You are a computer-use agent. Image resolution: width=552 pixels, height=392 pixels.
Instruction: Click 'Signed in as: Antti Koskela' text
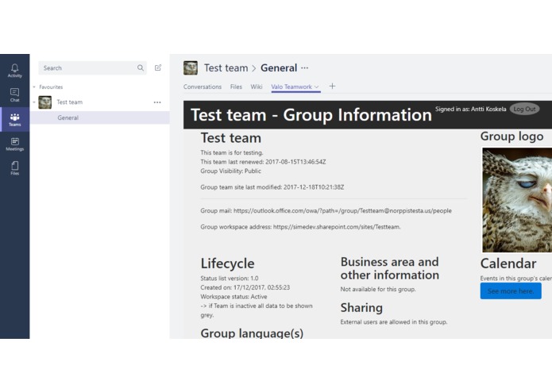point(471,109)
